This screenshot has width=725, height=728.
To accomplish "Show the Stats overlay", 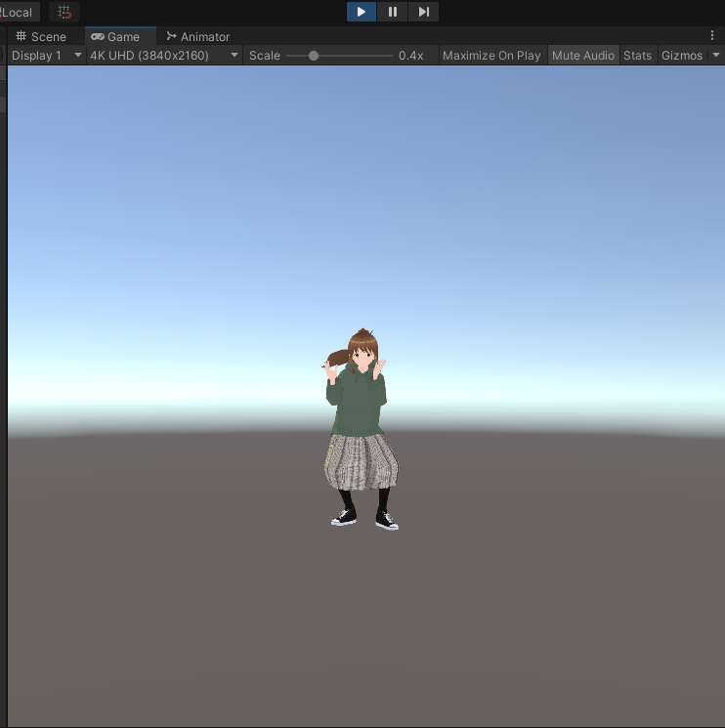I will tap(637, 56).
